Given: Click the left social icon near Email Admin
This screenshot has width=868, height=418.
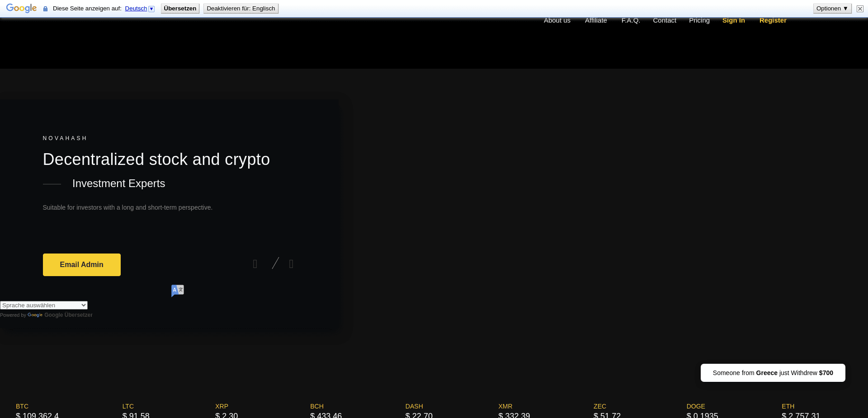Looking at the screenshot, I should tap(255, 264).
